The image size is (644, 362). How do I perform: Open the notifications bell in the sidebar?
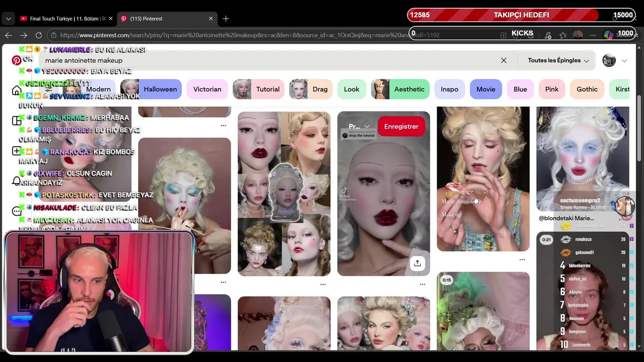tap(17, 181)
